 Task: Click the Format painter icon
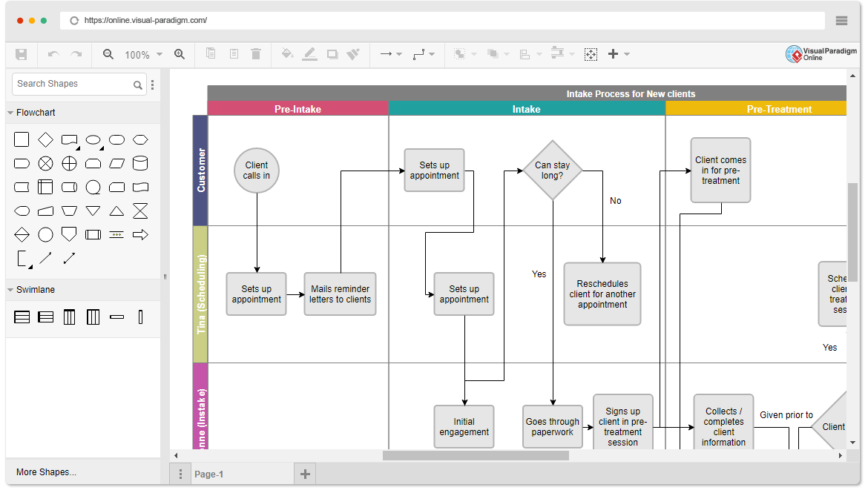(x=353, y=53)
